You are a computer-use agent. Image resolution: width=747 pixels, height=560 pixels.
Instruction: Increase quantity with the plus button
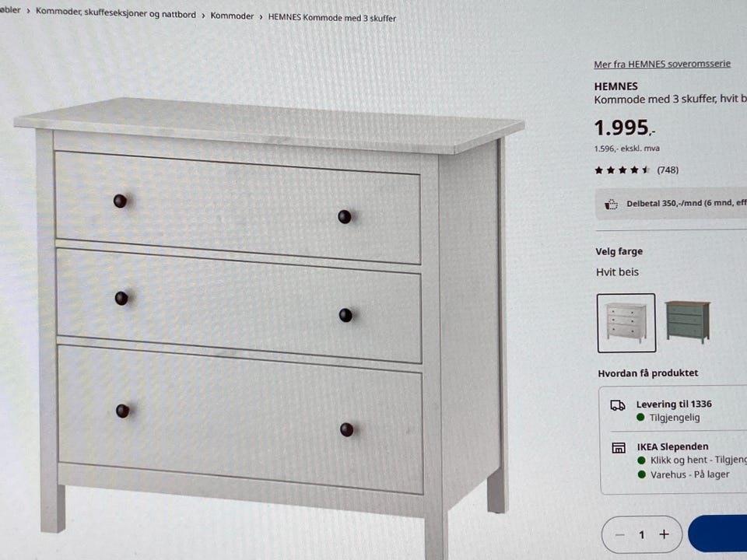click(664, 534)
